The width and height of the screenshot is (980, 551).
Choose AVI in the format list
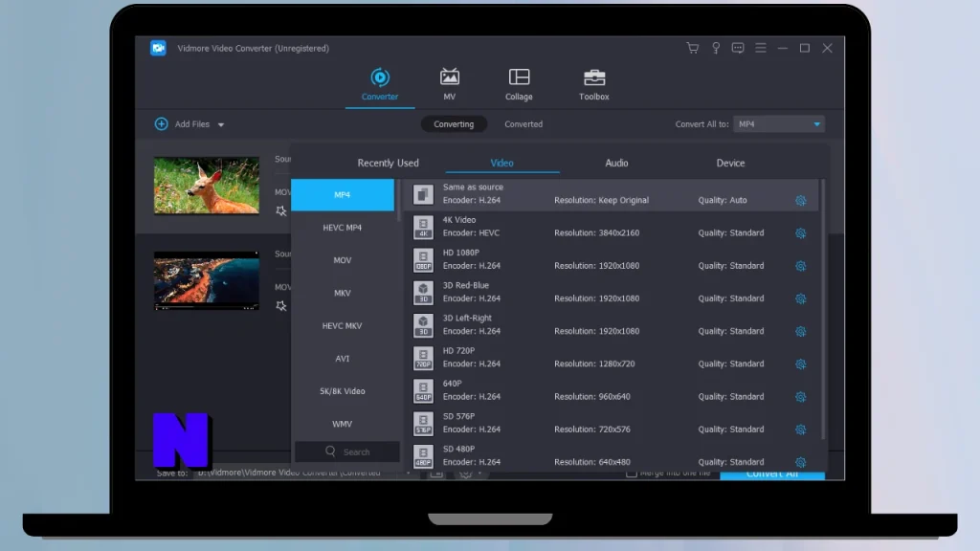pyautogui.click(x=343, y=359)
